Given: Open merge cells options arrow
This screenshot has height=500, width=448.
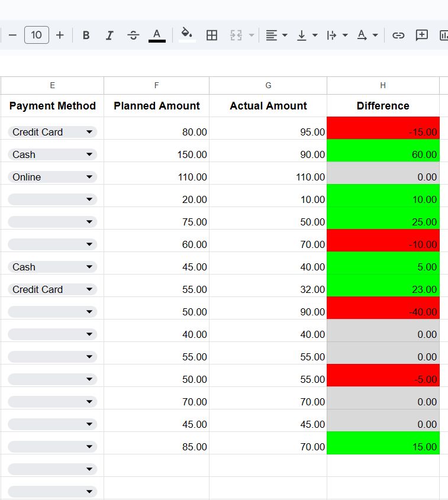Looking at the screenshot, I should coord(252,35).
